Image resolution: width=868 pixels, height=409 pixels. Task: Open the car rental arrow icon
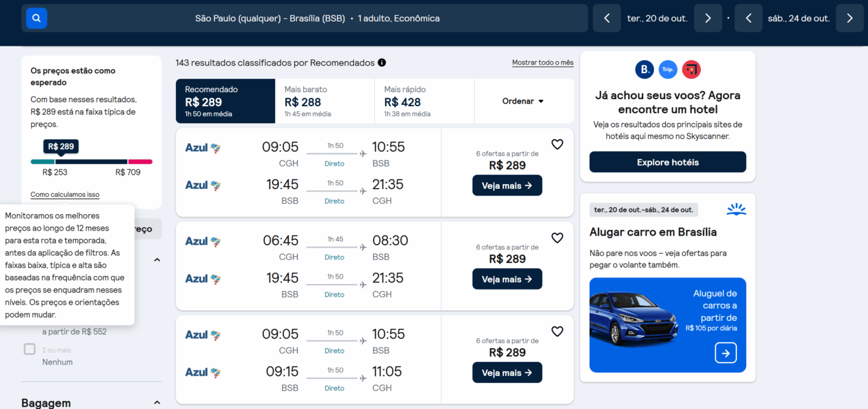point(725,352)
